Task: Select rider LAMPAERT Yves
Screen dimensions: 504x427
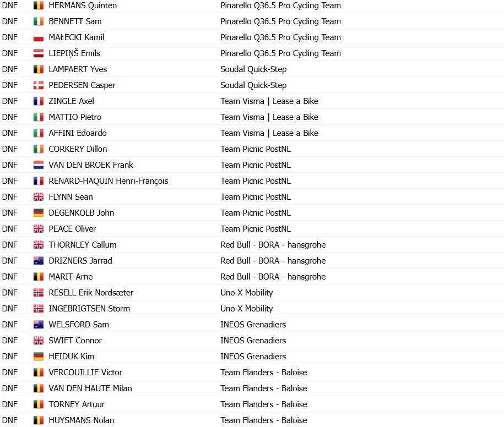Action: click(78, 69)
